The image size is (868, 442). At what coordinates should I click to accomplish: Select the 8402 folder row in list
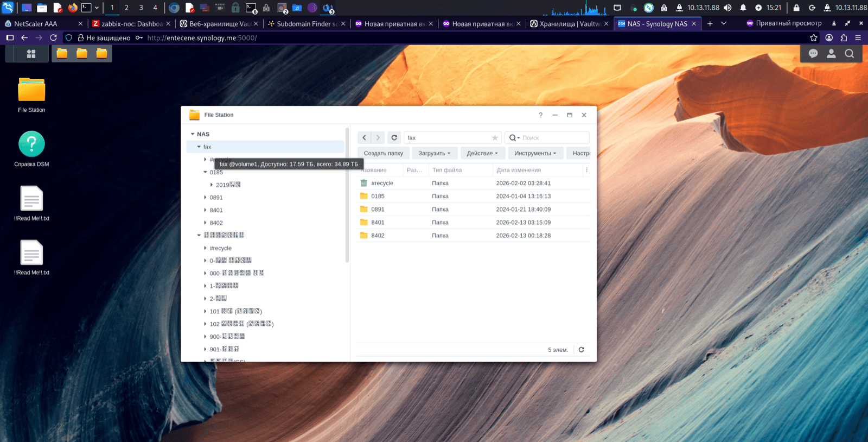[474, 235]
